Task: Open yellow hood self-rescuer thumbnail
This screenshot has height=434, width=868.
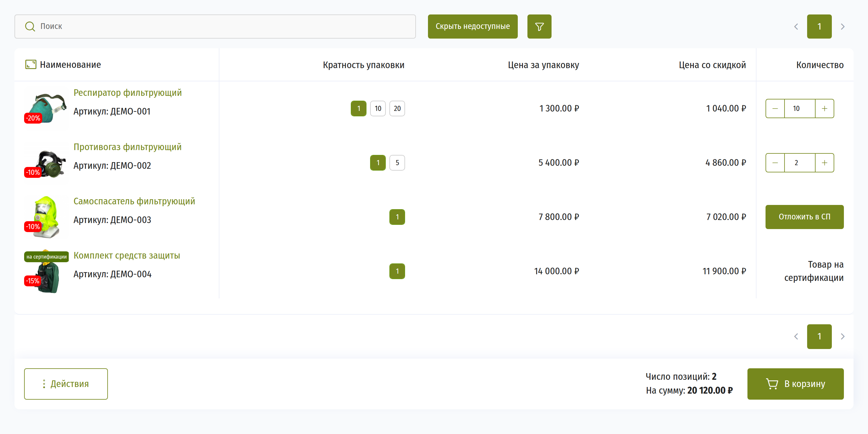Action: [x=46, y=217]
